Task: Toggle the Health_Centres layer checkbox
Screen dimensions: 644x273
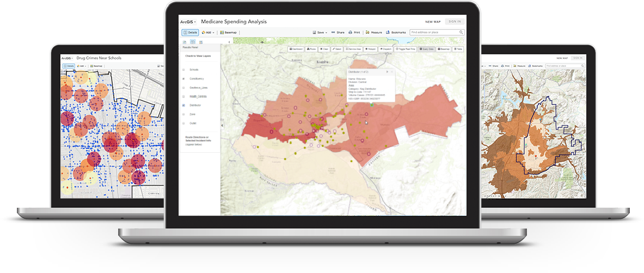Action: pyautogui.click(x=183, y=96)
